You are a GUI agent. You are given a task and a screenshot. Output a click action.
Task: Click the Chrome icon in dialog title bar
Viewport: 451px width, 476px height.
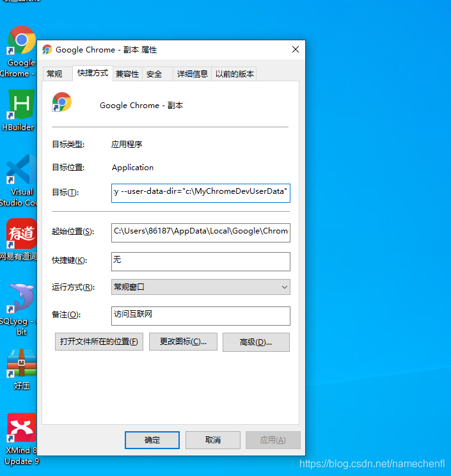[x=47, y=49]
